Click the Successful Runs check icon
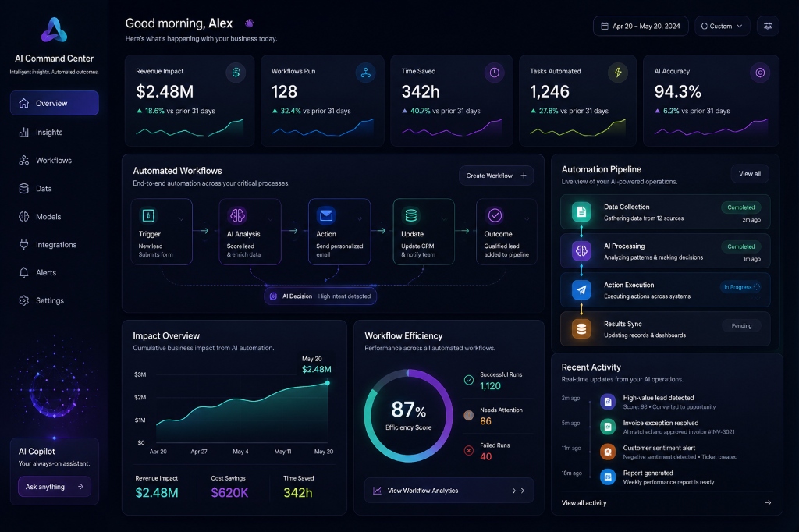The image size is (799, 532). click(469, 380)
